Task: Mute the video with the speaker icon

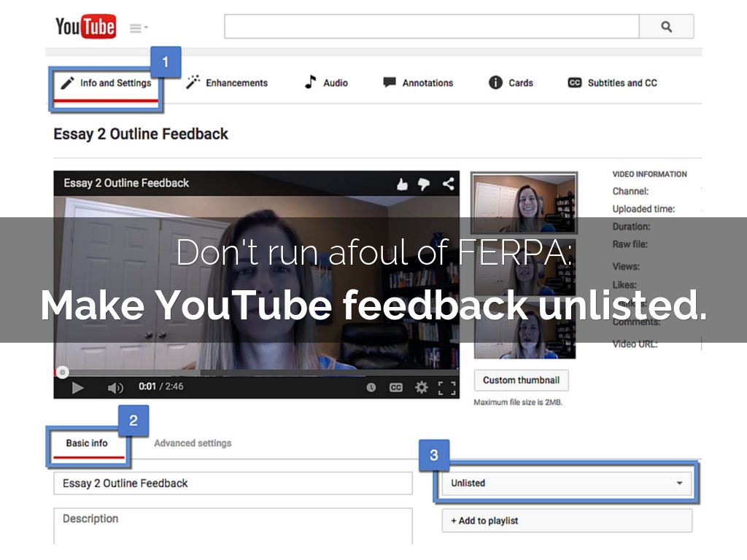Action: [115, 387]
